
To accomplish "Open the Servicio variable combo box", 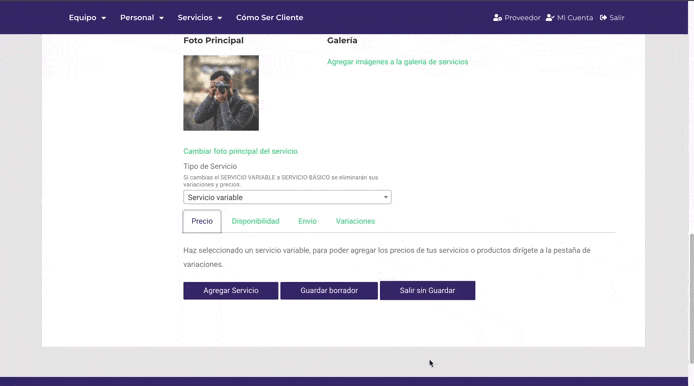I will point(287,197).
